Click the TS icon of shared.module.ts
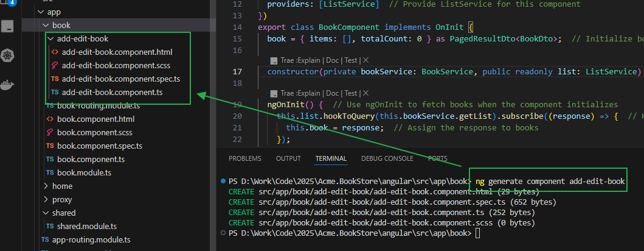This screenshot has width=644, height=251. click(x=50, y=226)
